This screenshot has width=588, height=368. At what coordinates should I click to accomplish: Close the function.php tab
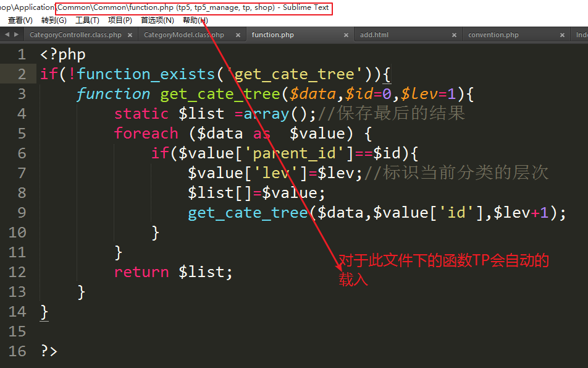pos(346,35)
